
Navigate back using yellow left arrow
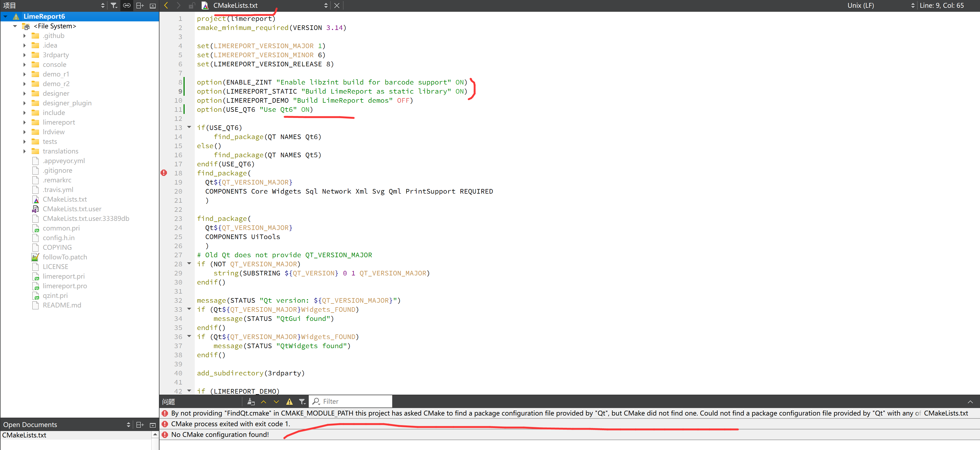click(x=166, y=5)
